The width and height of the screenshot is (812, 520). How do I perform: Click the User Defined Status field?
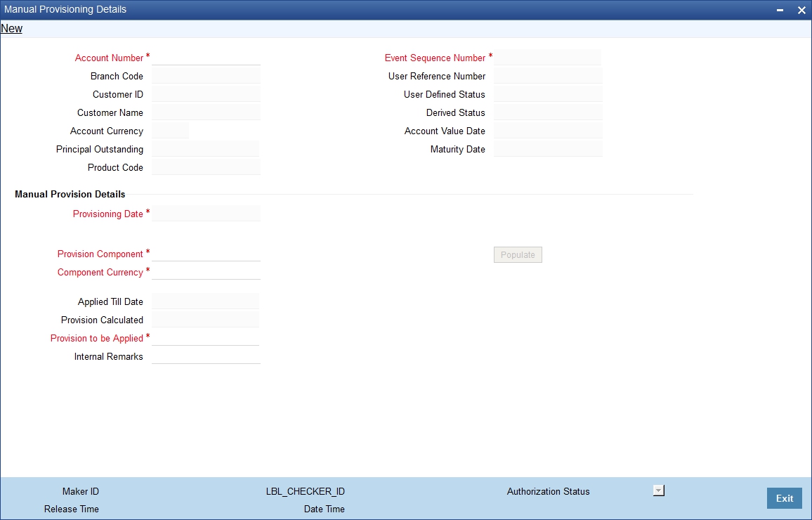point(548,93)
